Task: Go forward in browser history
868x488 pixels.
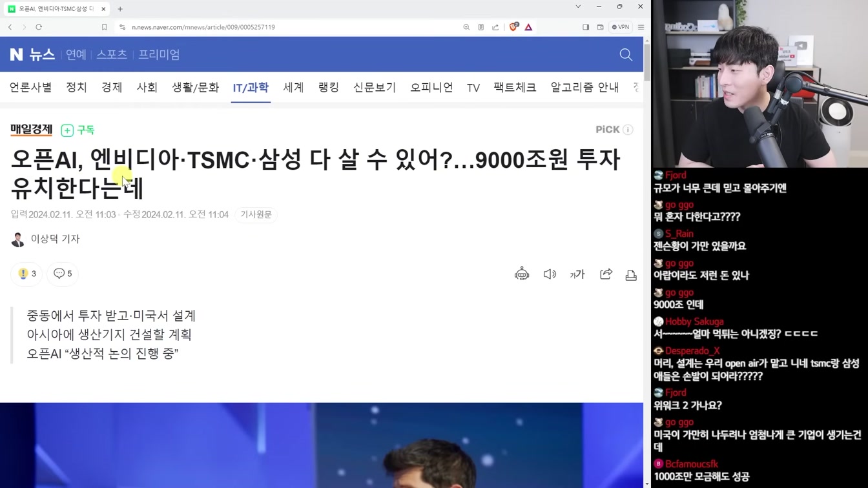Action: (25, 27)
